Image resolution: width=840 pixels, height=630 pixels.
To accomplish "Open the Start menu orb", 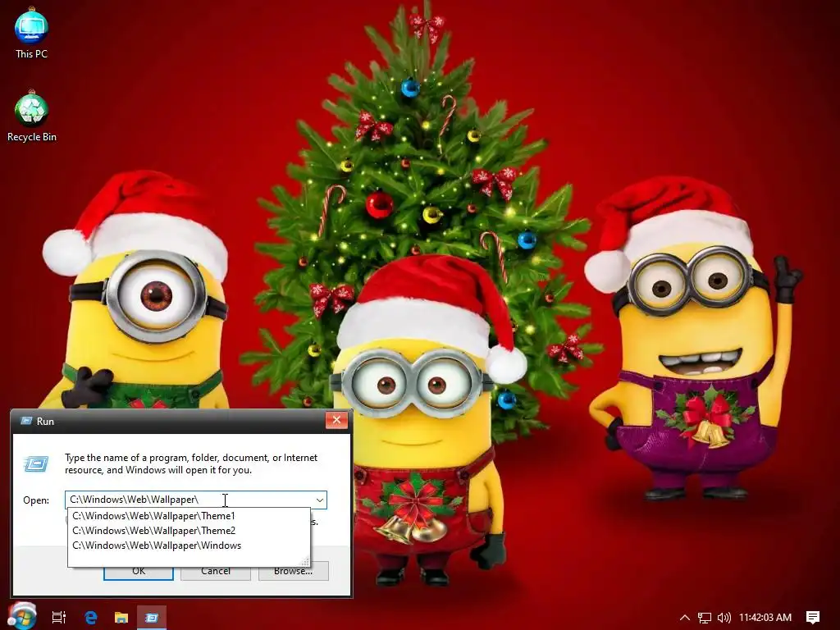I will (x=22, y=616).
